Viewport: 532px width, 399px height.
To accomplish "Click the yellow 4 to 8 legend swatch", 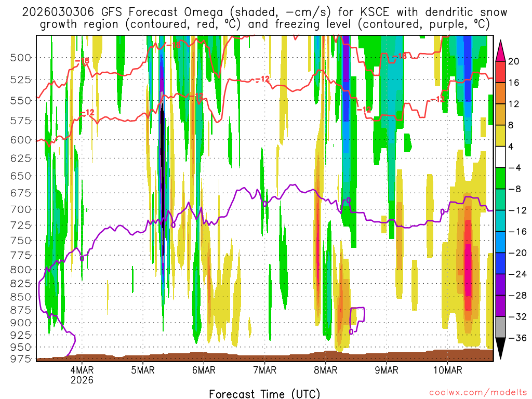I will [500, 136].
